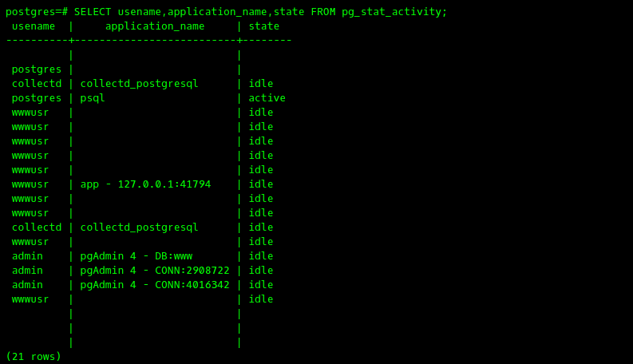Click the first collectd_postgresql application entry
Image resolution: width=633 pixels, height=364 pixels.
pyautogui.click(x=139, y=84)
